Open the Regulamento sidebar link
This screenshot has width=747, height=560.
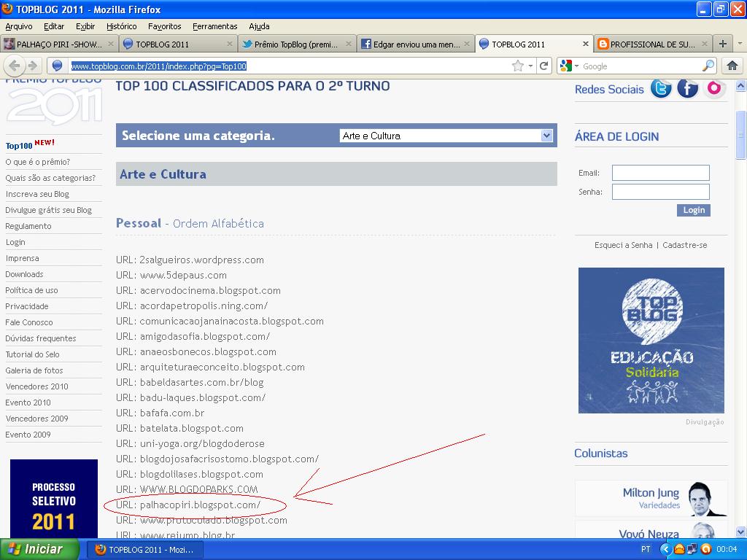click(x=28, y=226)
